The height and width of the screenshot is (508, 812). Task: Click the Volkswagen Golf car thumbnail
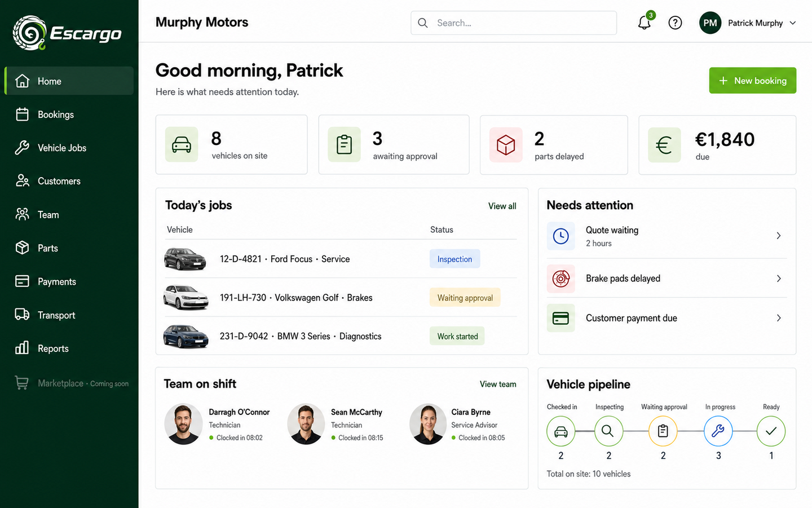tap(186, 297)
